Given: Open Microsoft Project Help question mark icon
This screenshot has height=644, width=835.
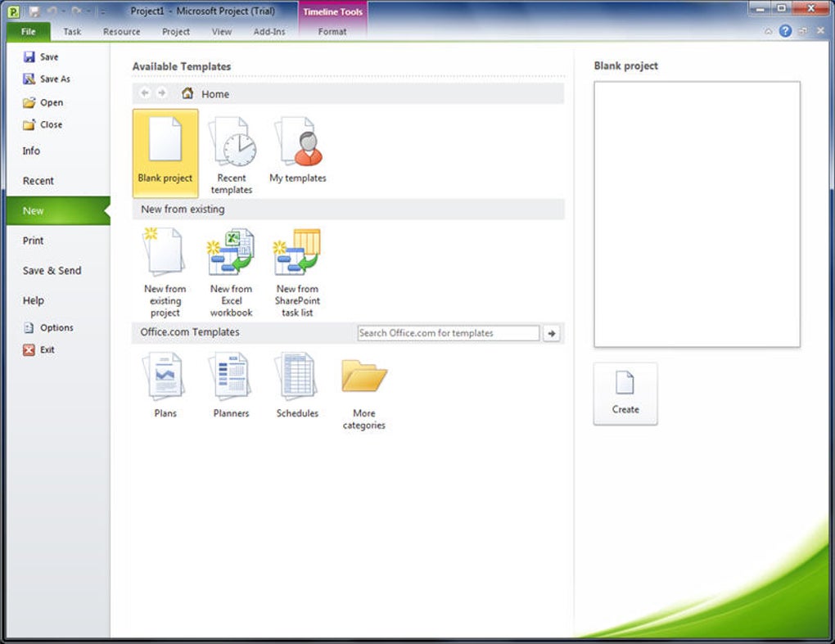Looking at the screenshot, I should click(x=785, y=31).
